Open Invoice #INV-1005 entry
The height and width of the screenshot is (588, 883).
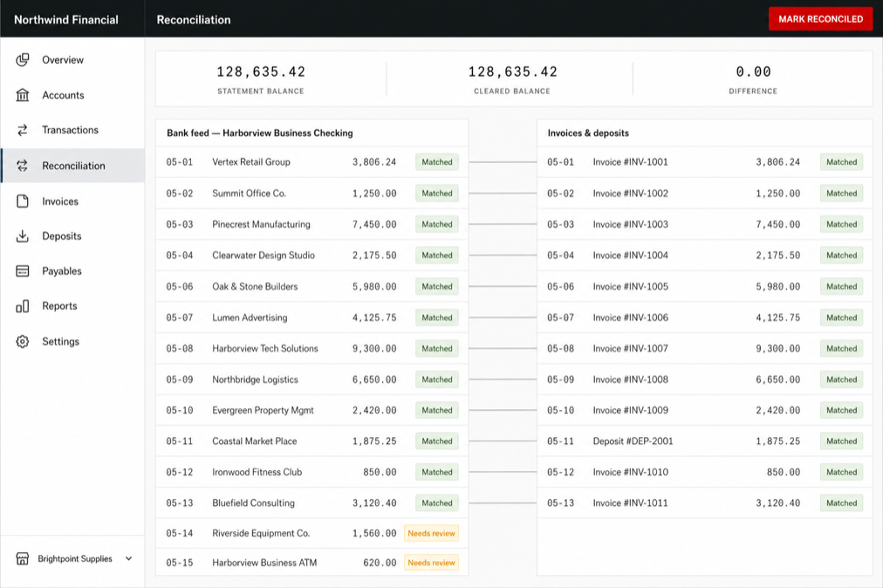coord(704,286)
